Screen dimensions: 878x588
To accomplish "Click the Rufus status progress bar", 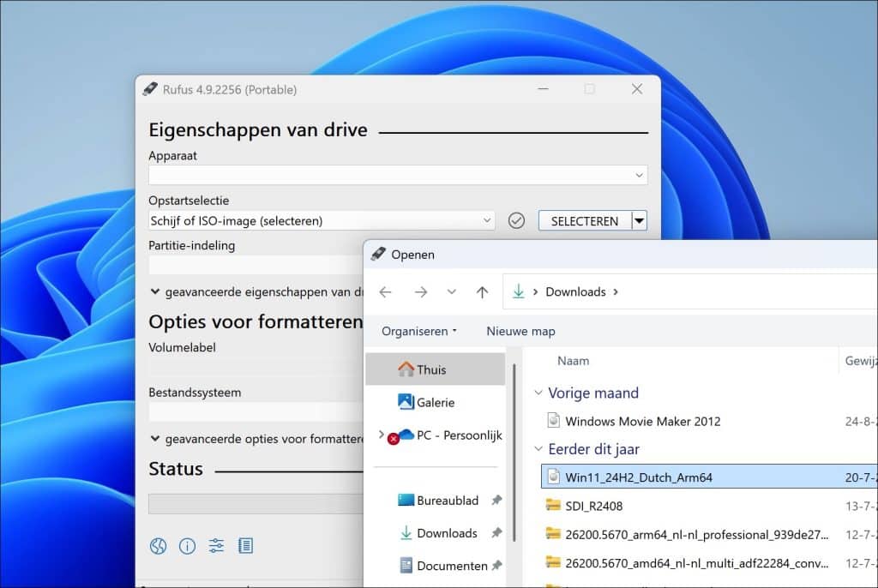I will click(256, 503).
